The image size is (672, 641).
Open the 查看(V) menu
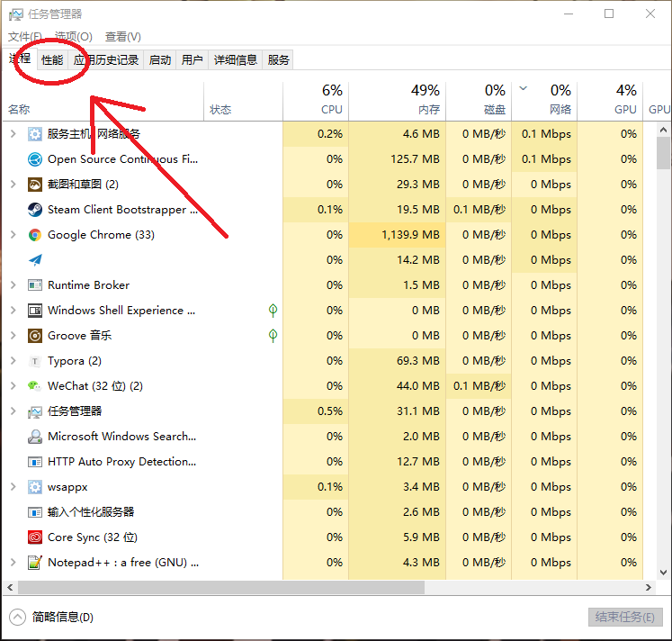(123, 37)
